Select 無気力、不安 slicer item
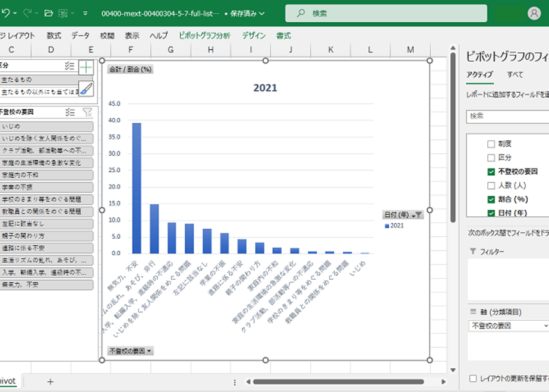 [46, 284]
